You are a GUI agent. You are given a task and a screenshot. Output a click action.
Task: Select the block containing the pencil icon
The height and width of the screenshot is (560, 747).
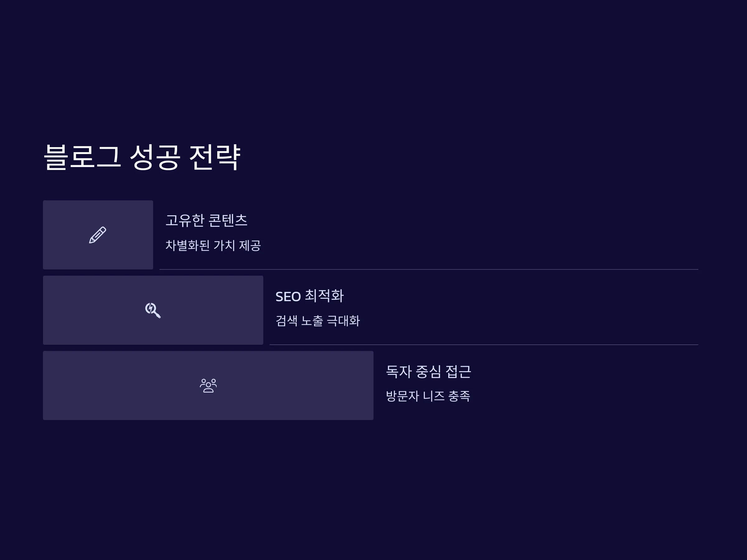98,235
